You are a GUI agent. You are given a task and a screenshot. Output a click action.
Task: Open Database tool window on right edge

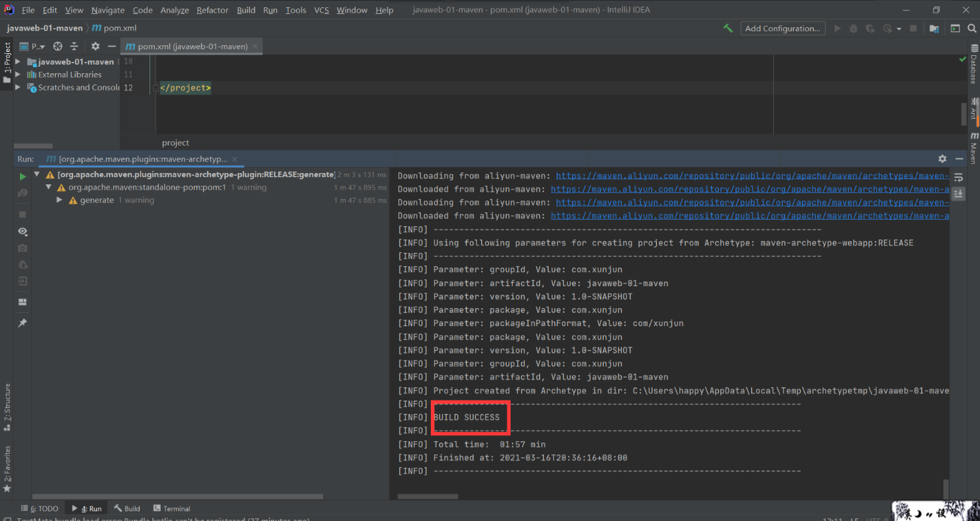point(974,64)
